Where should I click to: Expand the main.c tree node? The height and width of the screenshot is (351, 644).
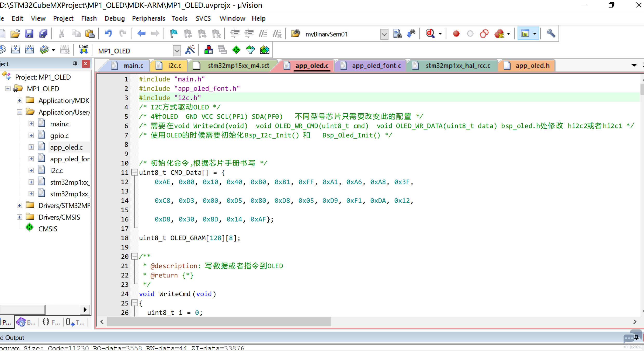(31, 124)
